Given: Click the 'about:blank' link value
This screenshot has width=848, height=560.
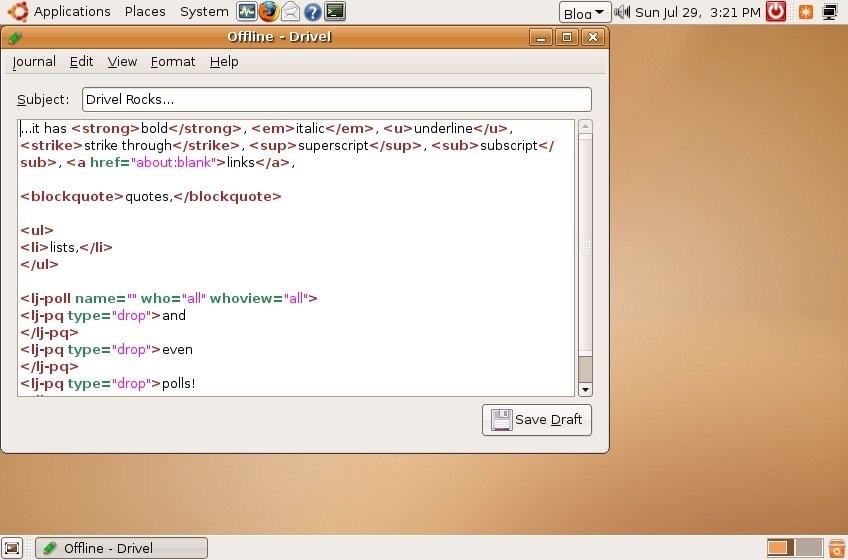Looking at the screenshot, I should [173, 162].
